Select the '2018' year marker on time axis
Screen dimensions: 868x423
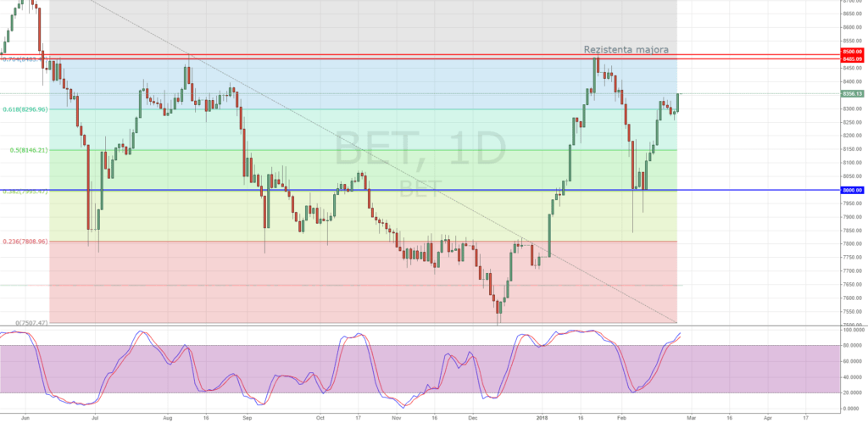click(543, 418)
